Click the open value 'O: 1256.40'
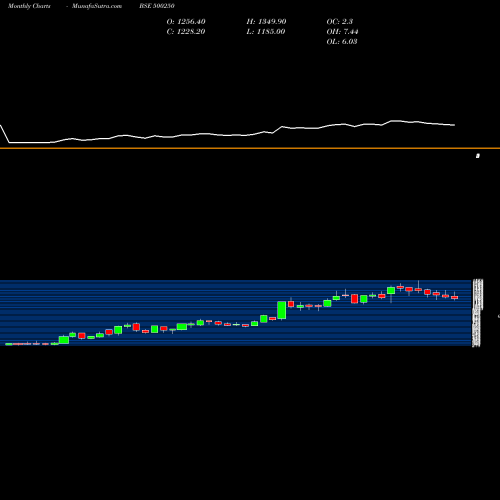 [x=186, y=22]
